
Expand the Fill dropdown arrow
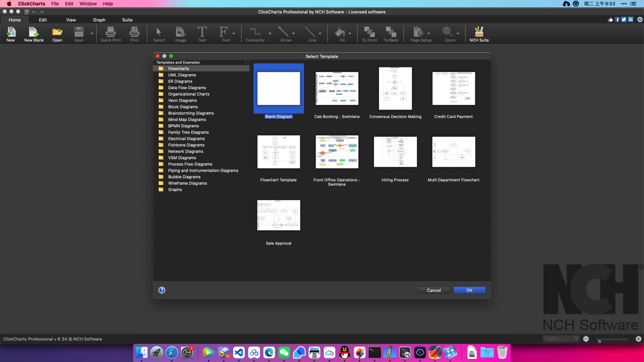(x=350, y=33)
